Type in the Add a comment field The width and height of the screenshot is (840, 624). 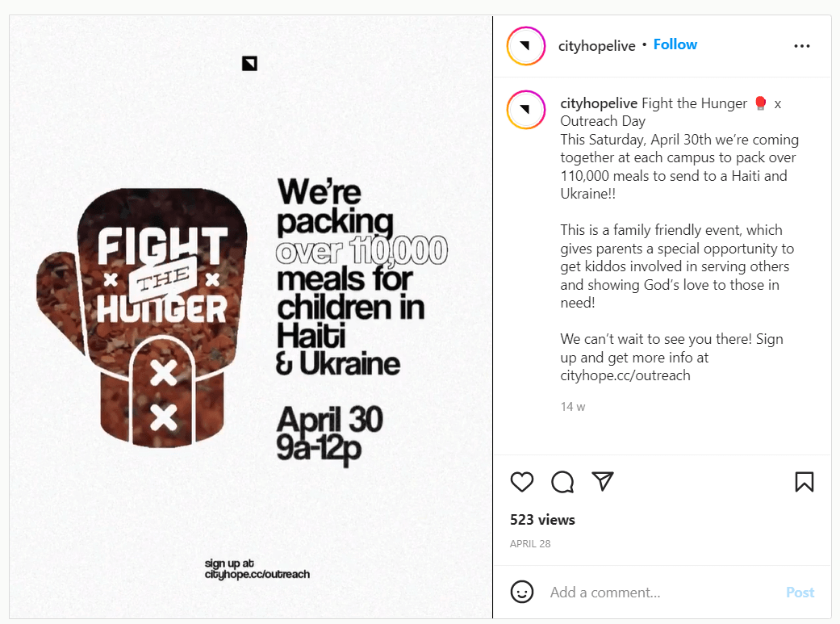click(662, 593)
